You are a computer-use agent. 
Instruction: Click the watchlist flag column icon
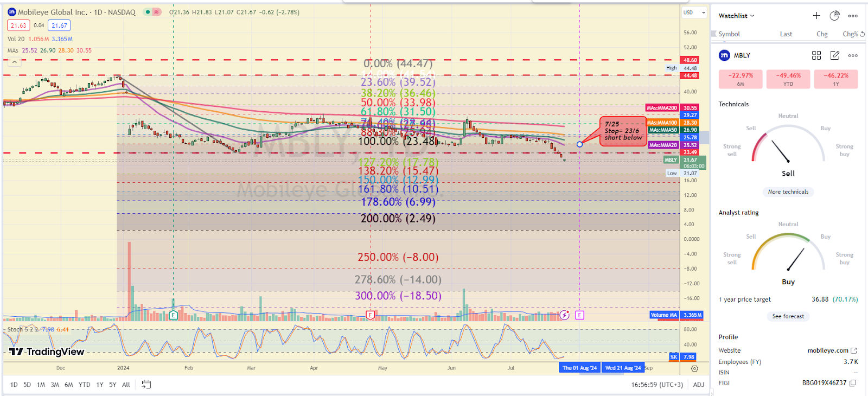click(x=714, y=34)
